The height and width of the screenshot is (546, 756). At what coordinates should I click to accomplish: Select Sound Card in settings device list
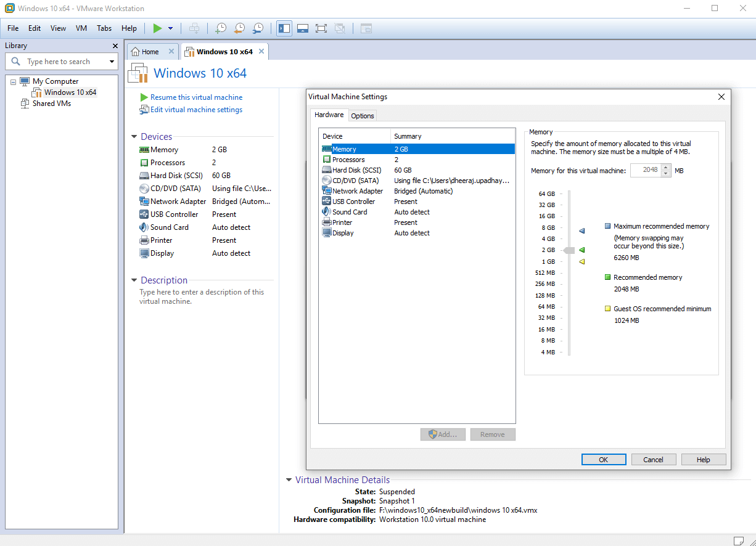coord(417,212)
